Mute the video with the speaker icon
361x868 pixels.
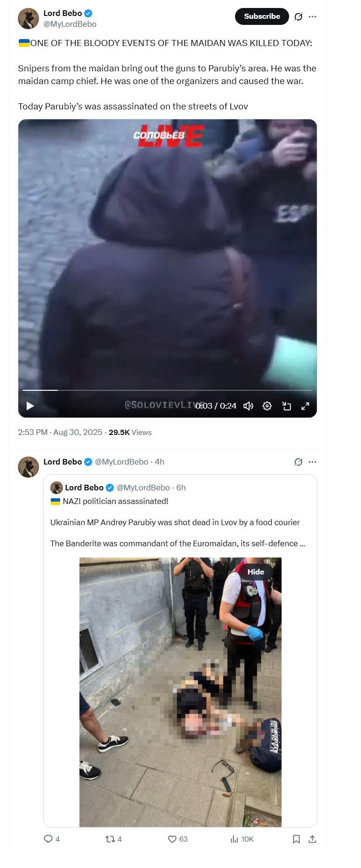coord(248,406)
